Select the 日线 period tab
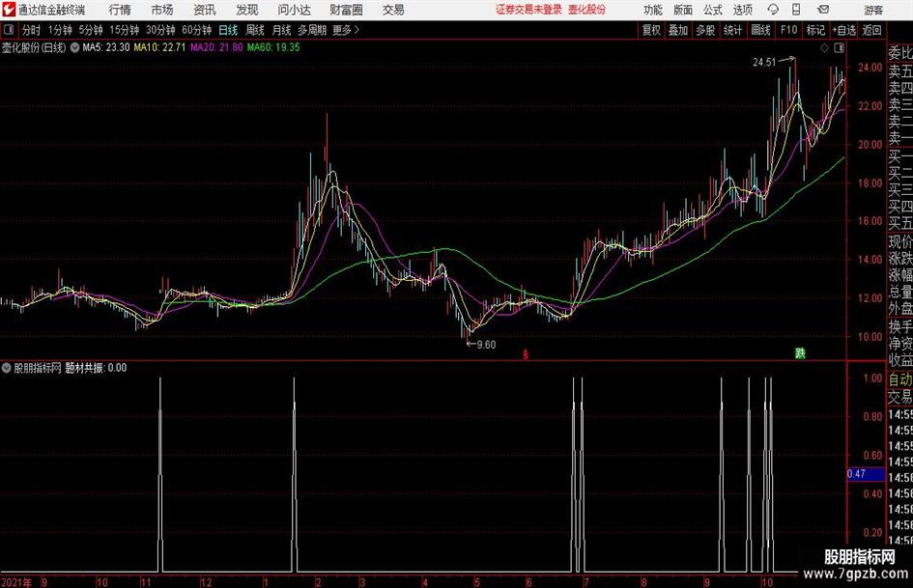Viewport: 913px width, 588px height. coord(228,30)
